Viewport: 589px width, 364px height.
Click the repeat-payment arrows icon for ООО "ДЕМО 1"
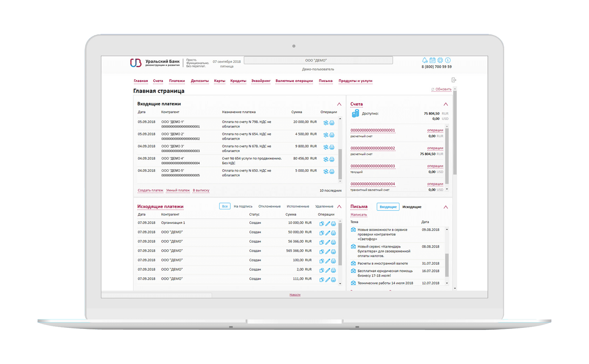[x=326, y=123]
